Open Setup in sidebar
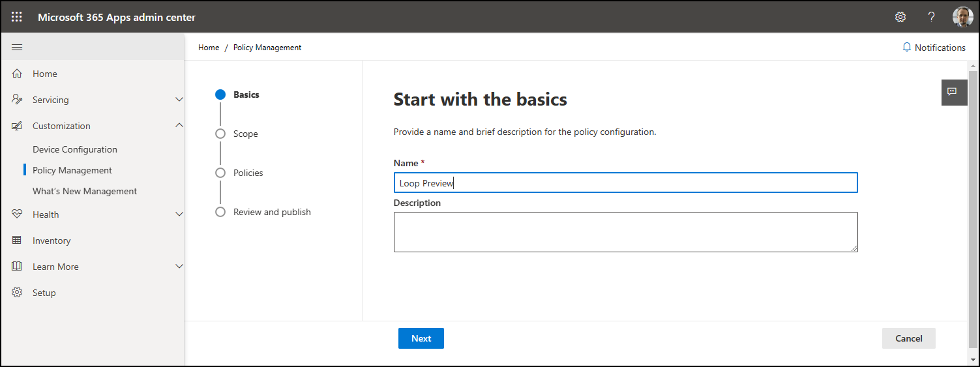Viewport: 980px width, 367px height. click(44, 293)
